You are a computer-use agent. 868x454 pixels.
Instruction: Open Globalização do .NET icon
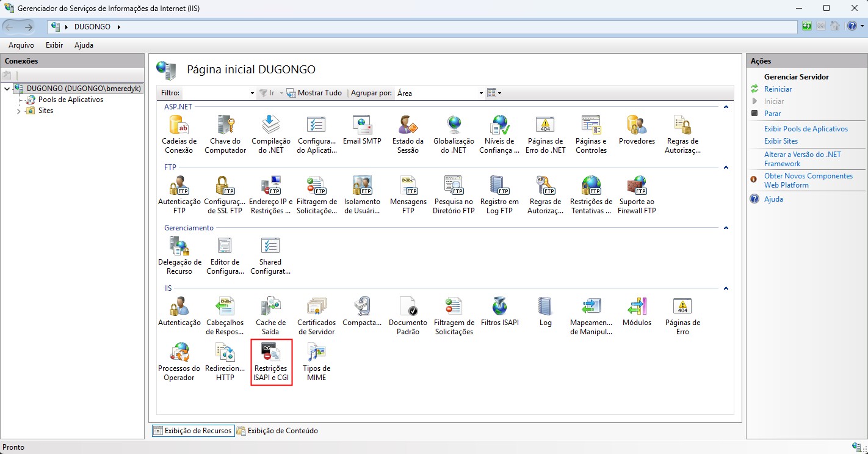(x=454, y=134)
